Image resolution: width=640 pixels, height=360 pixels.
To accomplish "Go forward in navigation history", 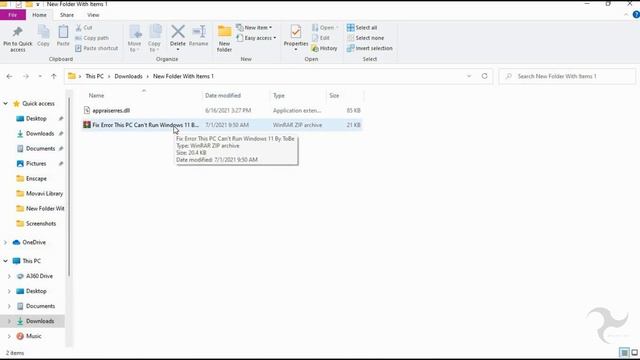I will point(26,76).
